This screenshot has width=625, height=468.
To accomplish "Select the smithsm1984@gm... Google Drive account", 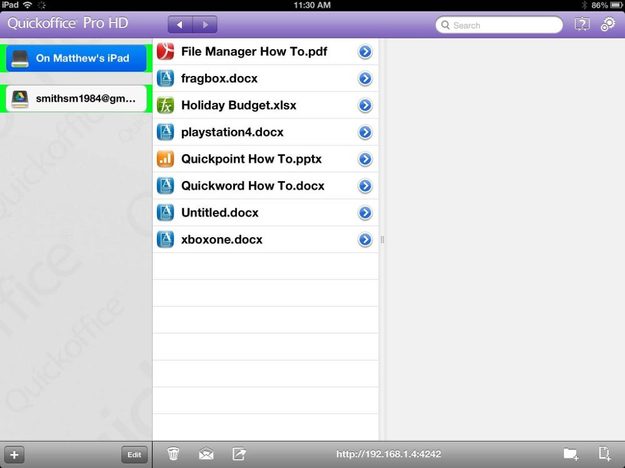I will click(x=76, y=98).
